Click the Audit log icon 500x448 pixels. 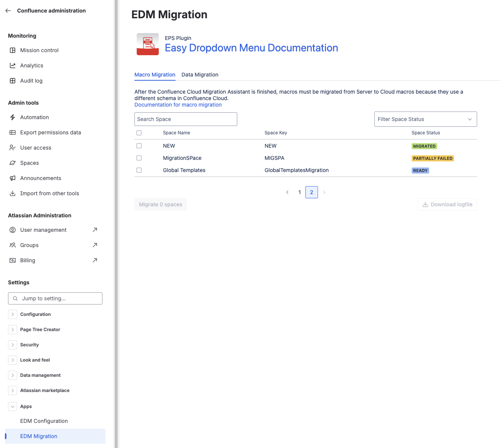tap(13, 81)
